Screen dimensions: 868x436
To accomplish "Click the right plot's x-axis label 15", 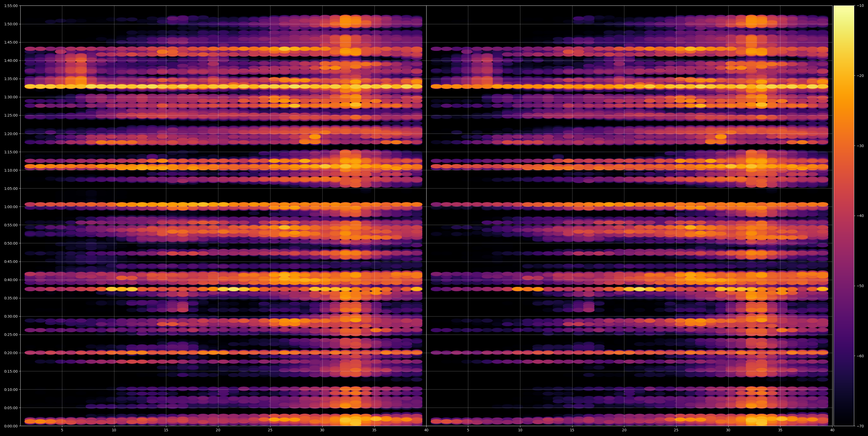I will coord(572,430).
